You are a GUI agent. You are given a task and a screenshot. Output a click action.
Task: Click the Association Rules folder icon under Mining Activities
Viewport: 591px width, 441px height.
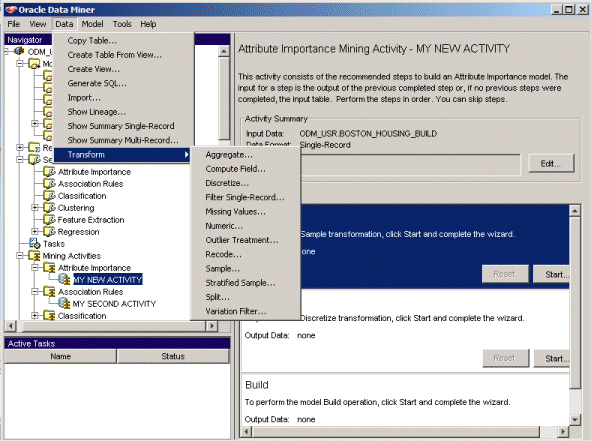(49, 292)
